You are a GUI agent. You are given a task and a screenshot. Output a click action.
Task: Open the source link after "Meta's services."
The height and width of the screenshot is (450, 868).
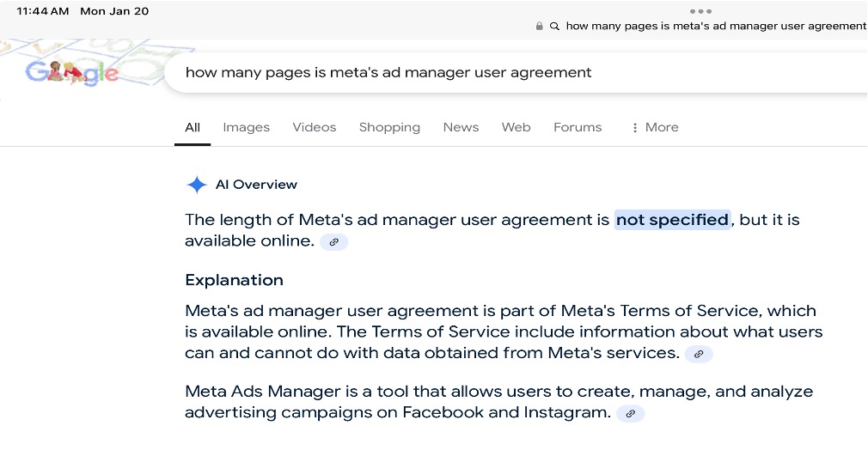tap(699, 354)
